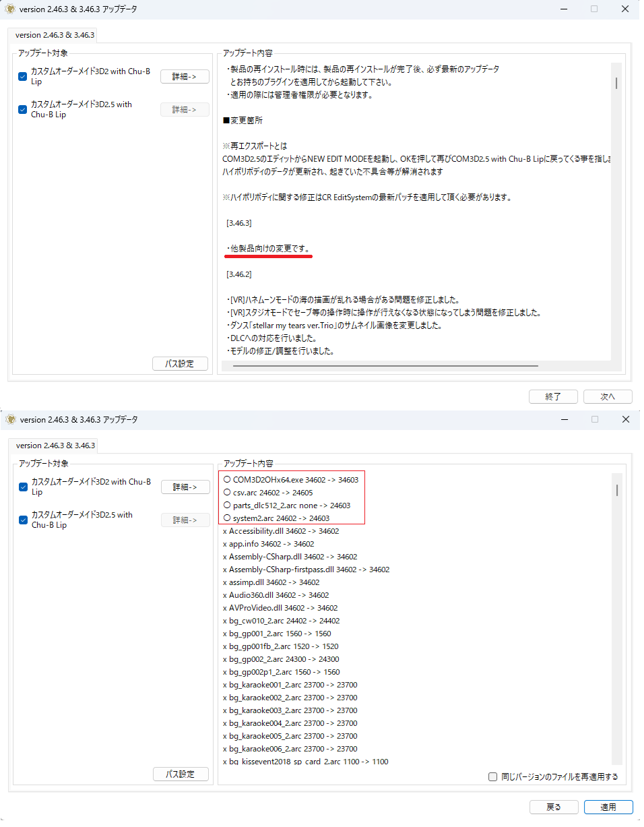Click the app icon in the upper window title bar

pyautogui.click(x=10, y=9)
